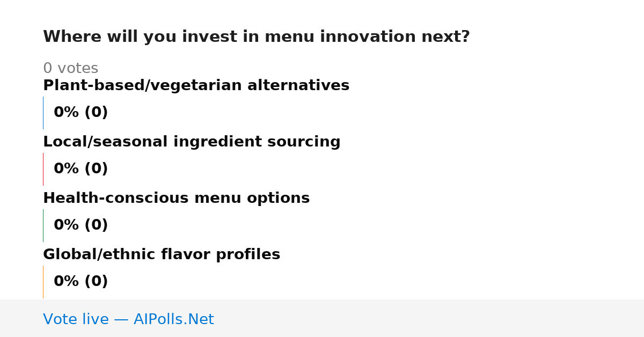644x337 pixels.
Task: Click the 0 votes counter
Action: point(70,69)
